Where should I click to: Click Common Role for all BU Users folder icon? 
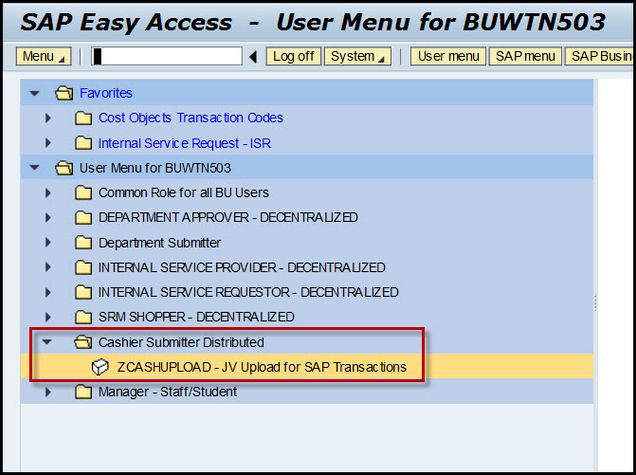(84, 193)
